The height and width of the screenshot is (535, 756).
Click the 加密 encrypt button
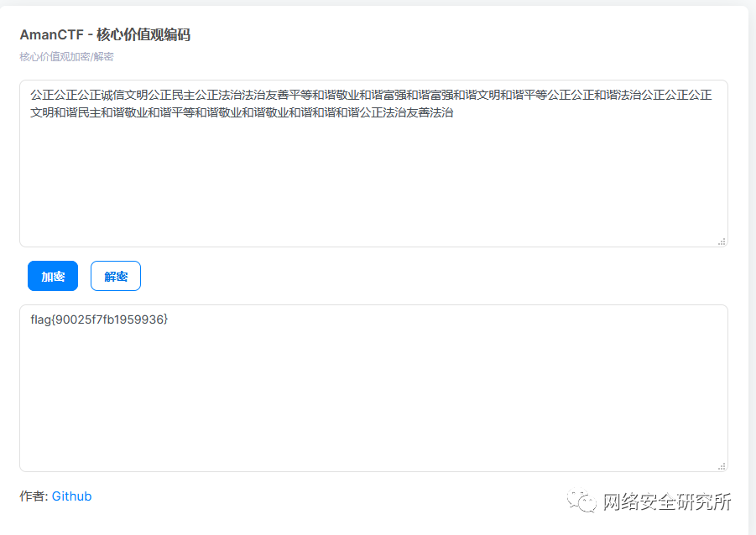[x=53, y=276]
